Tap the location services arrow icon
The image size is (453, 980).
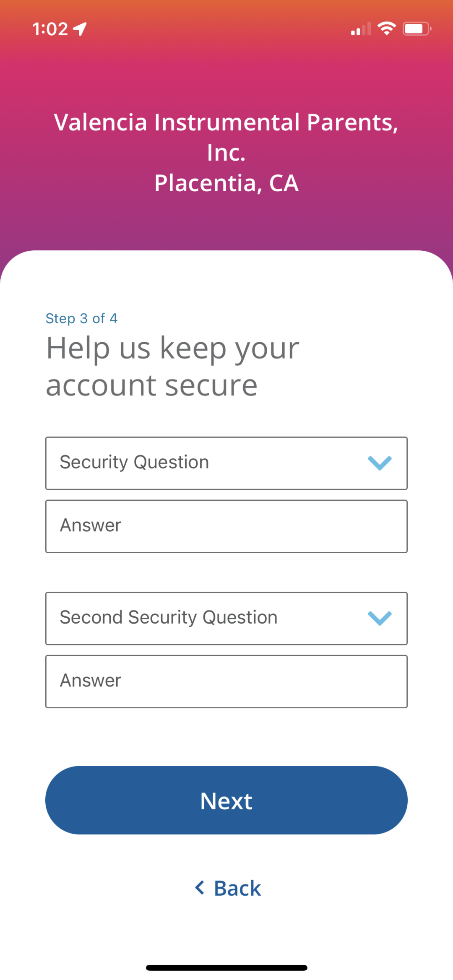coord(80,29)
